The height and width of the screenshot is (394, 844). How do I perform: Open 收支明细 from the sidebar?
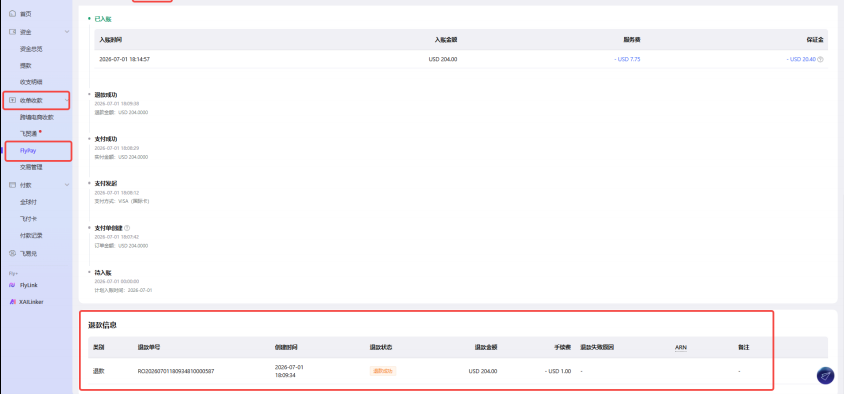point(31,82)
